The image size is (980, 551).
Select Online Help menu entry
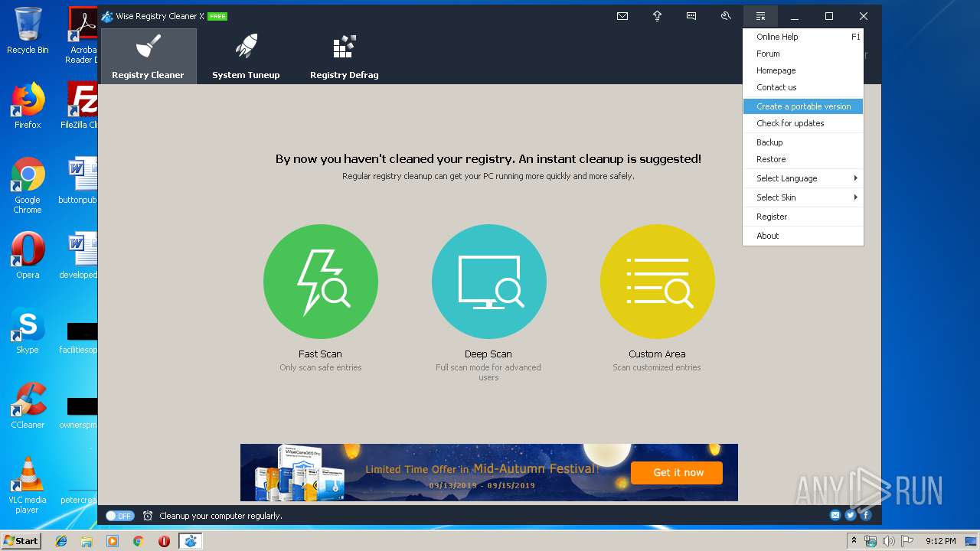803,37
